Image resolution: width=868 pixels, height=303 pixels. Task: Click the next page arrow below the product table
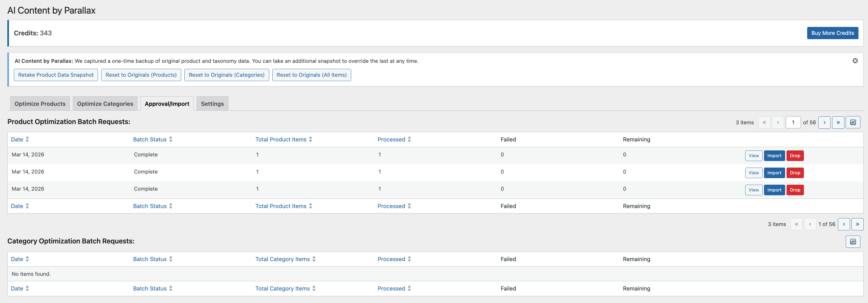[x=844, y=224]
